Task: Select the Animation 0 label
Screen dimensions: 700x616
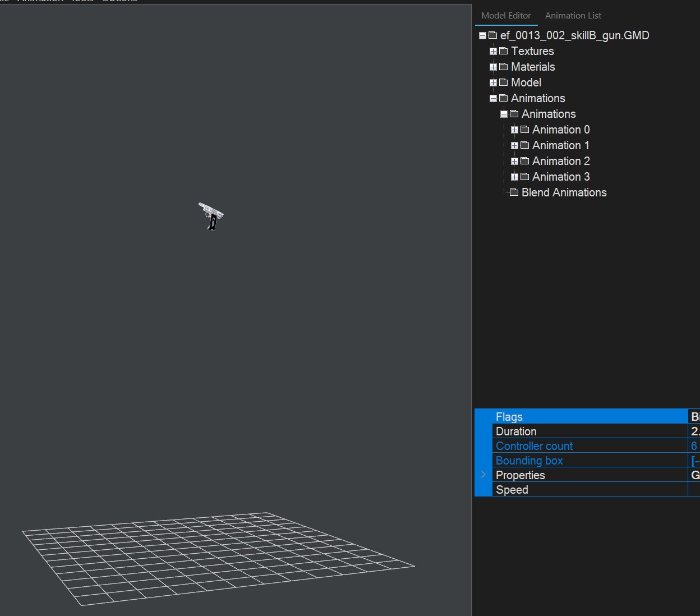Action: [x=561, y=130]
